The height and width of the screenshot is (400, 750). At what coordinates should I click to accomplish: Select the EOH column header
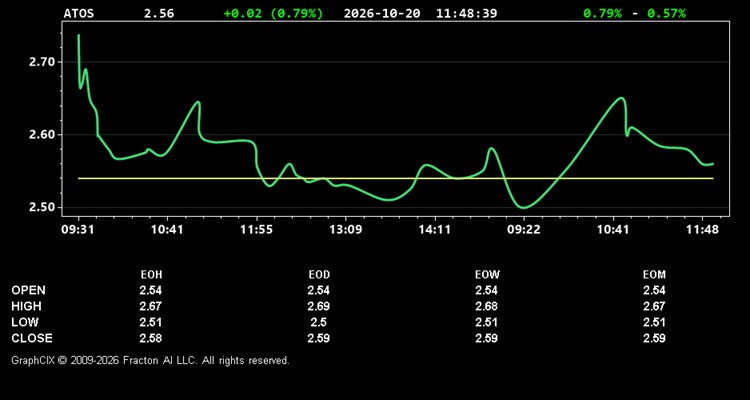(151, 275)
